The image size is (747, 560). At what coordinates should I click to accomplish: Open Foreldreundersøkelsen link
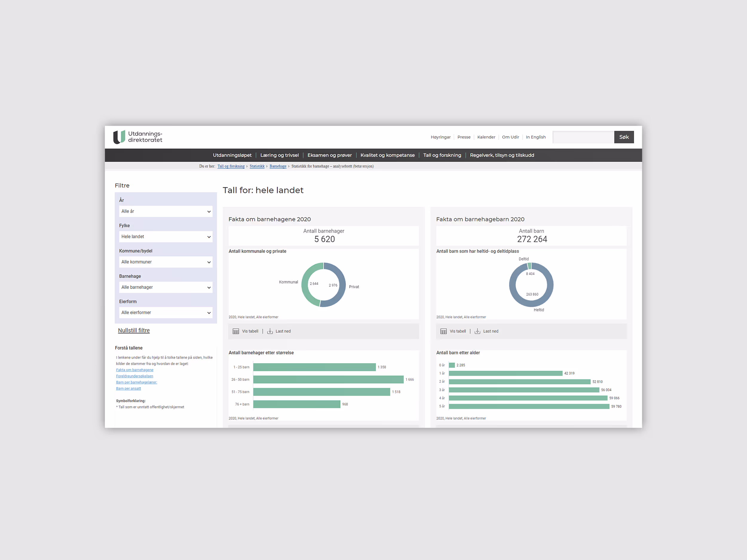coord(134,376)
